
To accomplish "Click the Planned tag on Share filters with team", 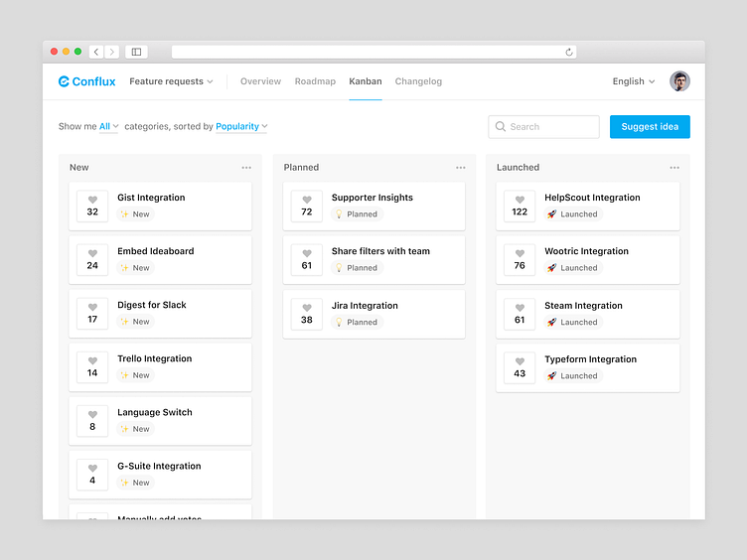I will point(357,268).
